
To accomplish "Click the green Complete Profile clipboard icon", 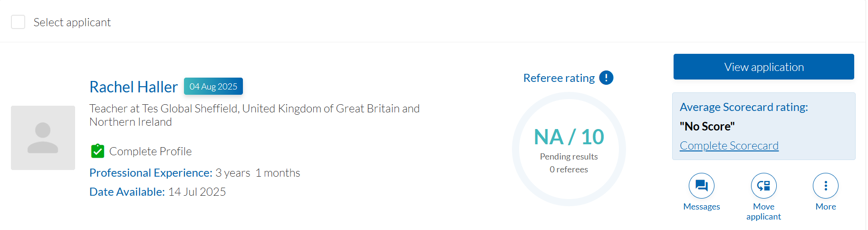I will 97,151.
